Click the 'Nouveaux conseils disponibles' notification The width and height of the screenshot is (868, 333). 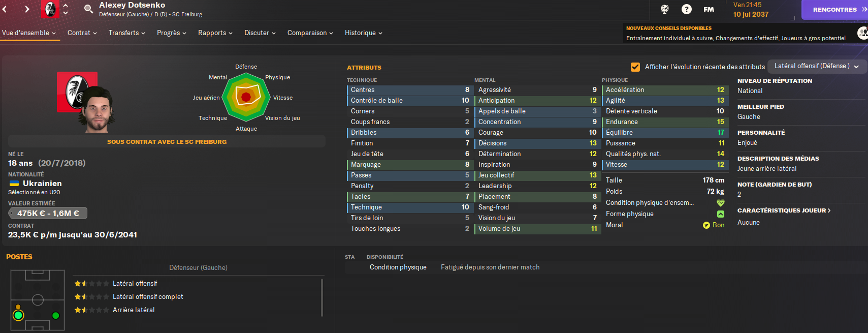(x=735, y=33)
